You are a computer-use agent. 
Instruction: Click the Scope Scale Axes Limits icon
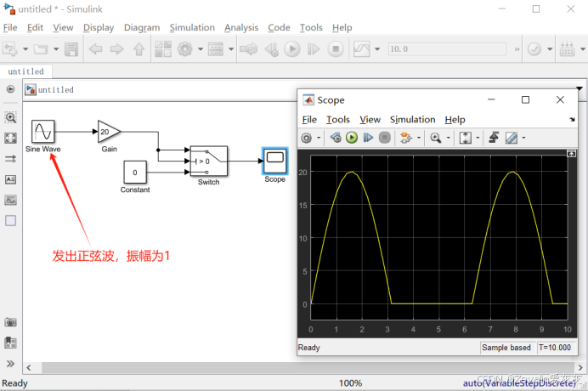click(x=466, y=138)
